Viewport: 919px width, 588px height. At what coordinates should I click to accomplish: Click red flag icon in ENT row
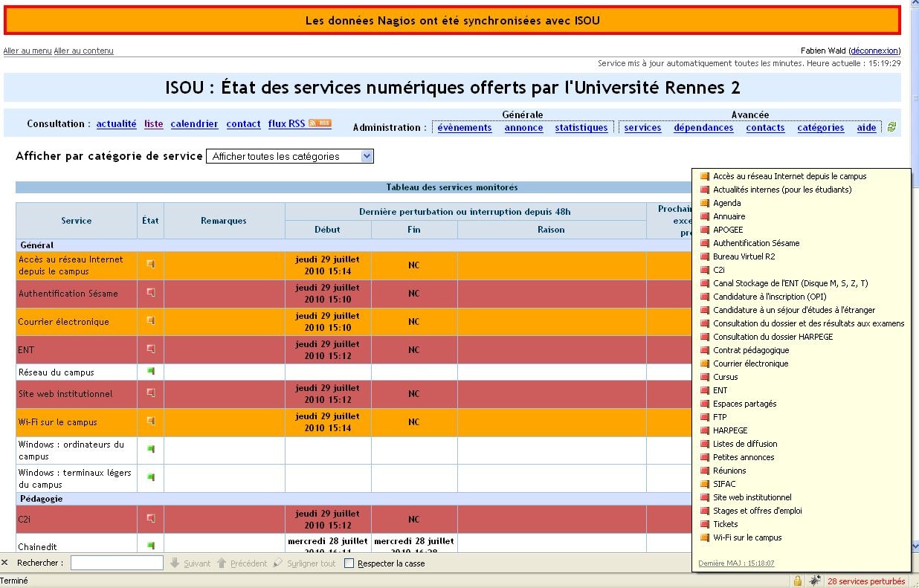(x=150, y=349)
